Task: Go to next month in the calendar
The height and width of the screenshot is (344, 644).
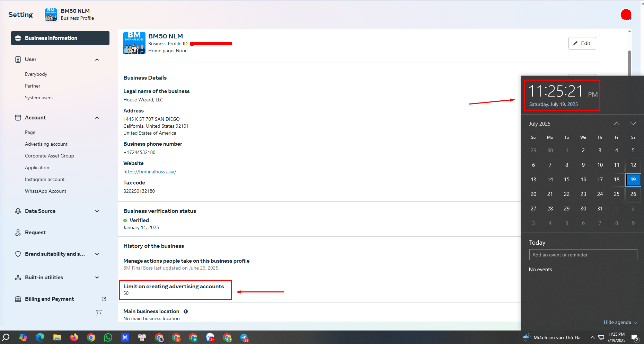Action: click(633, 124)
